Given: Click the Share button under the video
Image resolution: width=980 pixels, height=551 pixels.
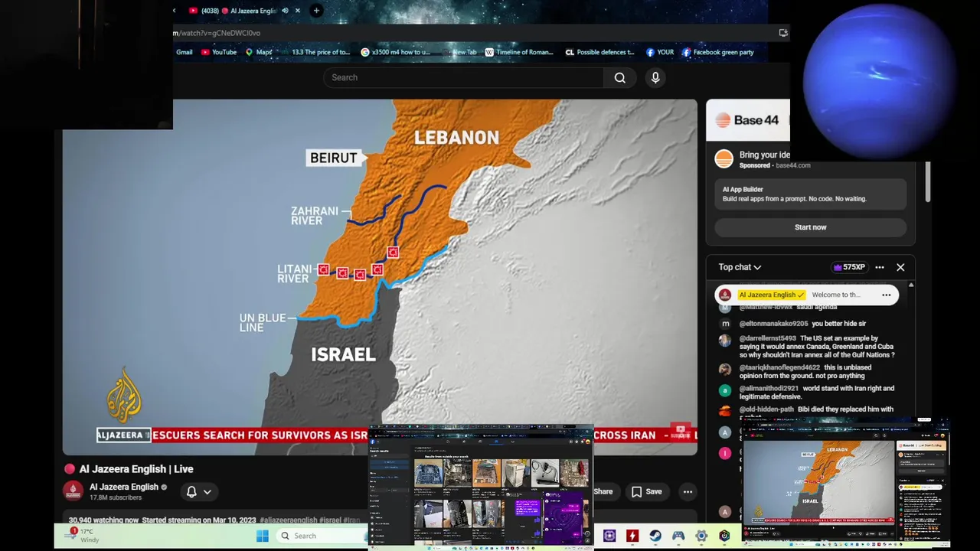Looking at the screenshot, I should [x=603, y=492].
